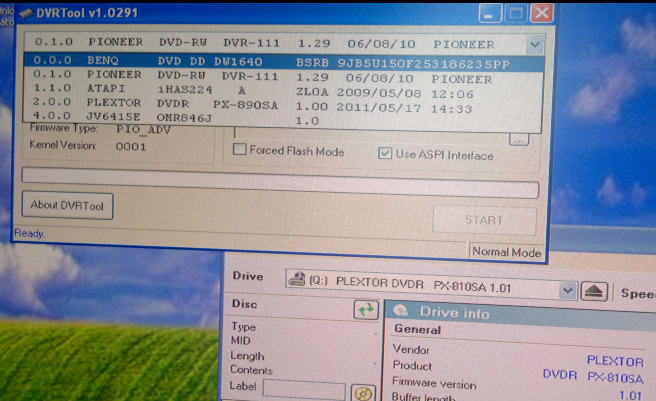Click the drive icon in the Drive combo box
Screen dimensions: 656x401
297,279
